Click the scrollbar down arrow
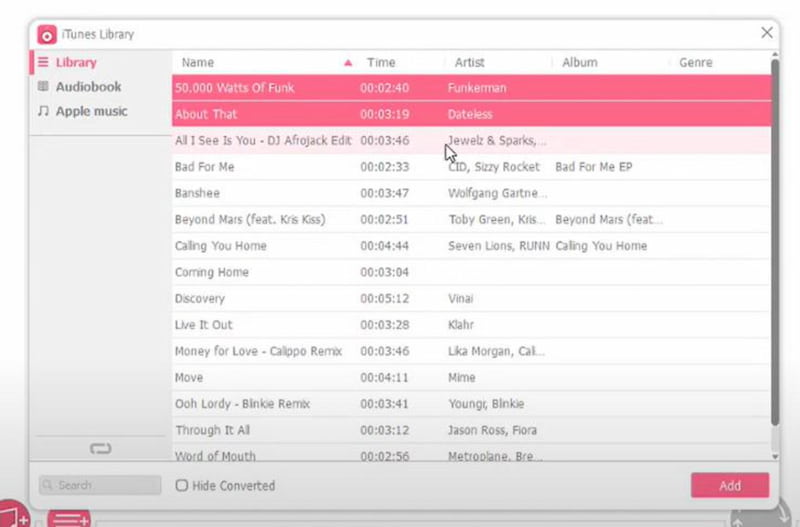This screenshot has height=527, width=800. (775, 457)
